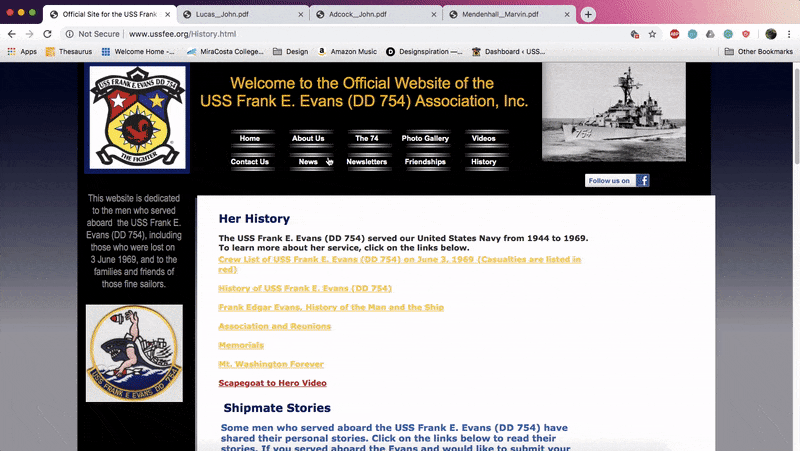Image resolution: width=800 pixels, height=451 pixels.
Task: Open the Contact Us navigation button
Action: pos(250,162)
